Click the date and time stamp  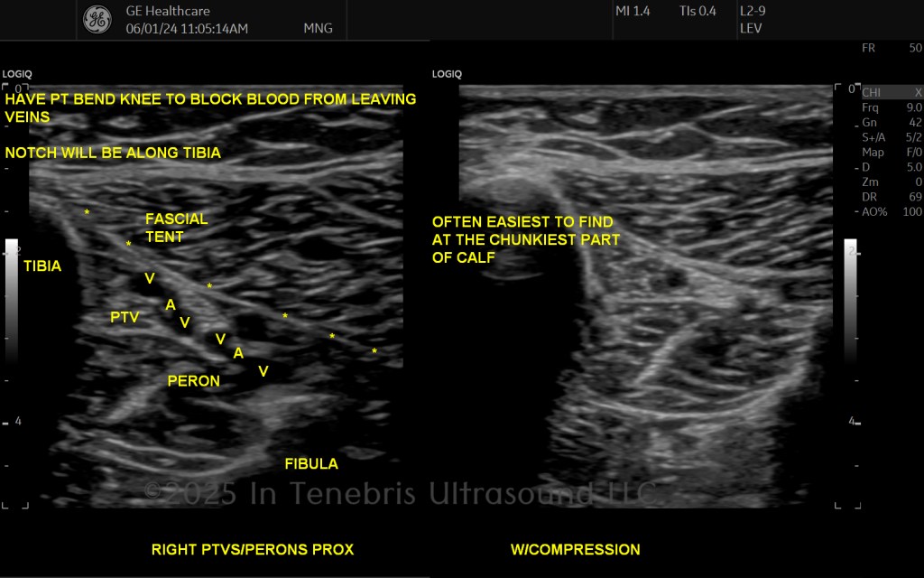(187, 28)
